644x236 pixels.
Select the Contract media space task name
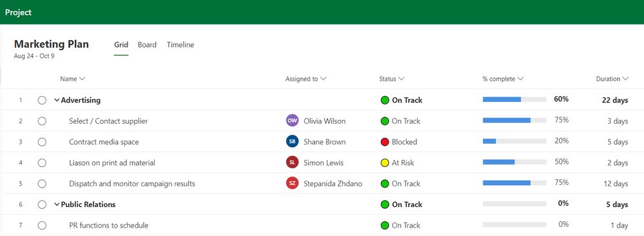(x=104, y=142)
